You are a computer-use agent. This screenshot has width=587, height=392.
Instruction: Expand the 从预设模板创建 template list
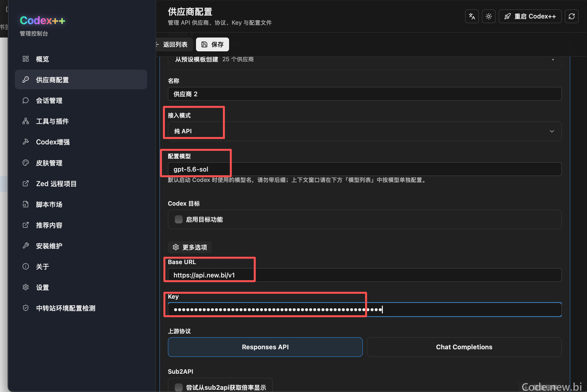[365, 60]
